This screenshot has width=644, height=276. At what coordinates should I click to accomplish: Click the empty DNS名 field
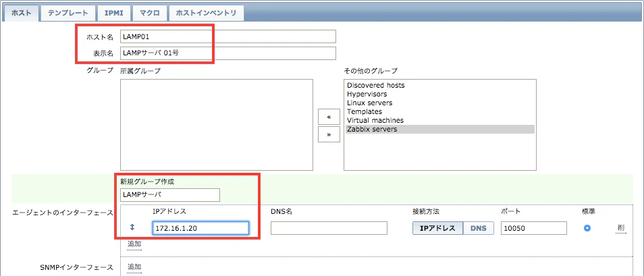pyautogui.click(x=329, y=228)
